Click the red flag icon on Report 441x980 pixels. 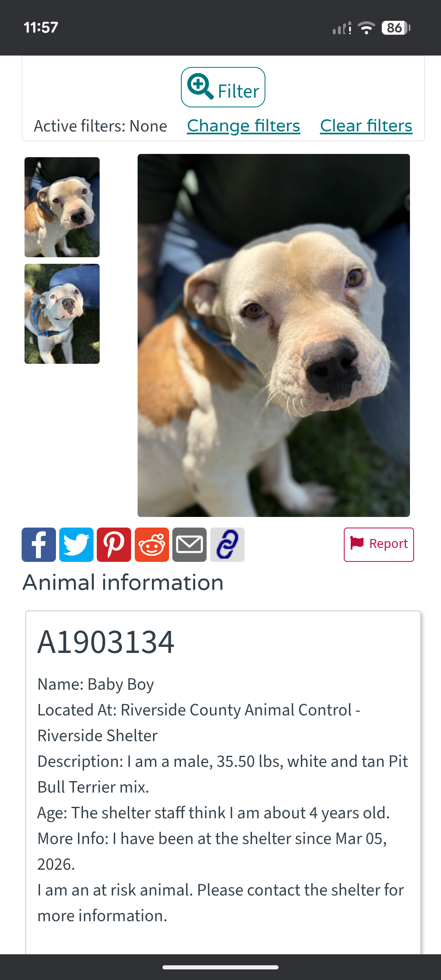tap(357, 543)
